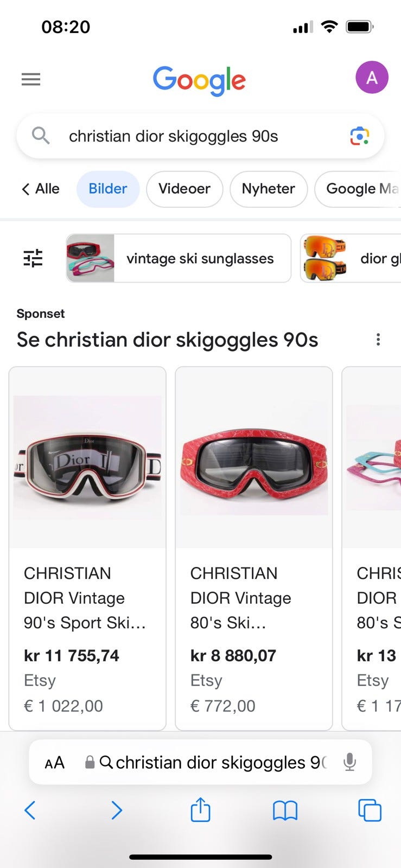
Task: Open the AA reader text options
Action: [54, 763]
